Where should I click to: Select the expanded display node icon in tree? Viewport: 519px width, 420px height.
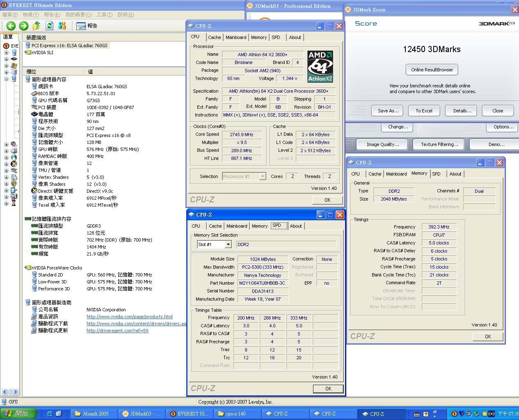click(x=14, y=79)
